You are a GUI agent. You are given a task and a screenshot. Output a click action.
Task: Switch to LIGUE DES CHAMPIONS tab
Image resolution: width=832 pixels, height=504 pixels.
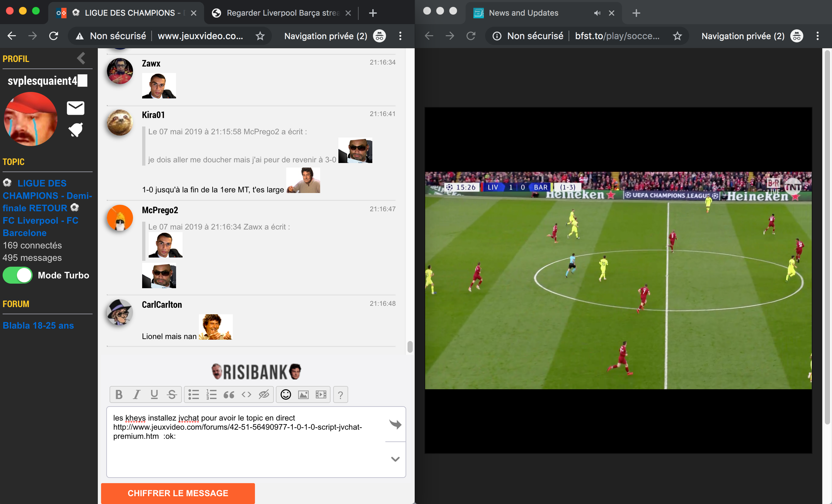(126, 13)
